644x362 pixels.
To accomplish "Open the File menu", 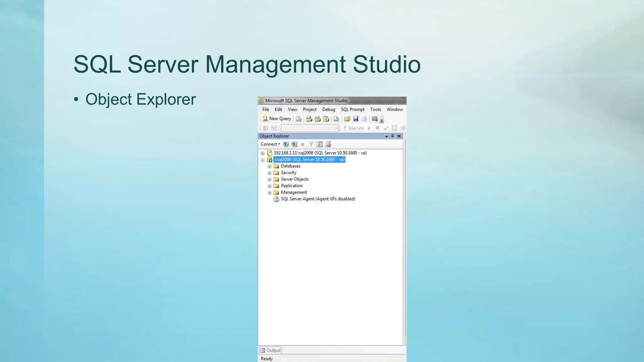I will [x=266, y=110].
